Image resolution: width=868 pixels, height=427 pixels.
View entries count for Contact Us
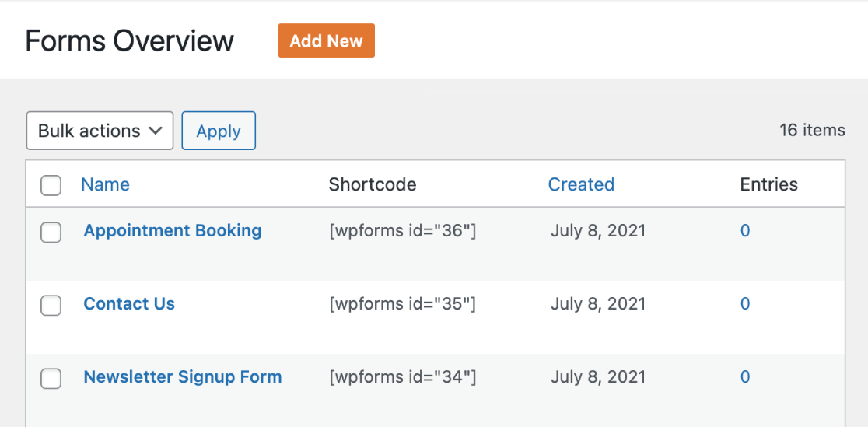point(745,303)
